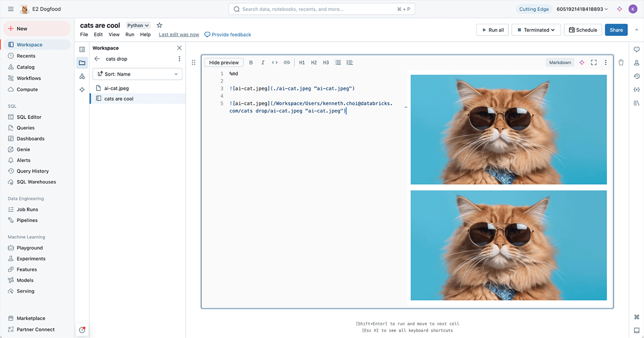Delete the cell with the trash icon

pos(621,63)
